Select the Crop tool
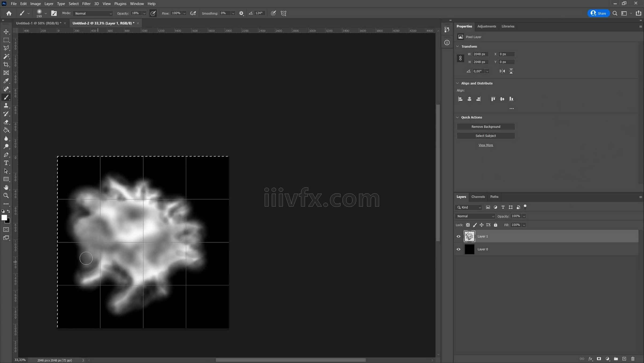The height and width of the screenshot is (363, 644). click(6, 65)
